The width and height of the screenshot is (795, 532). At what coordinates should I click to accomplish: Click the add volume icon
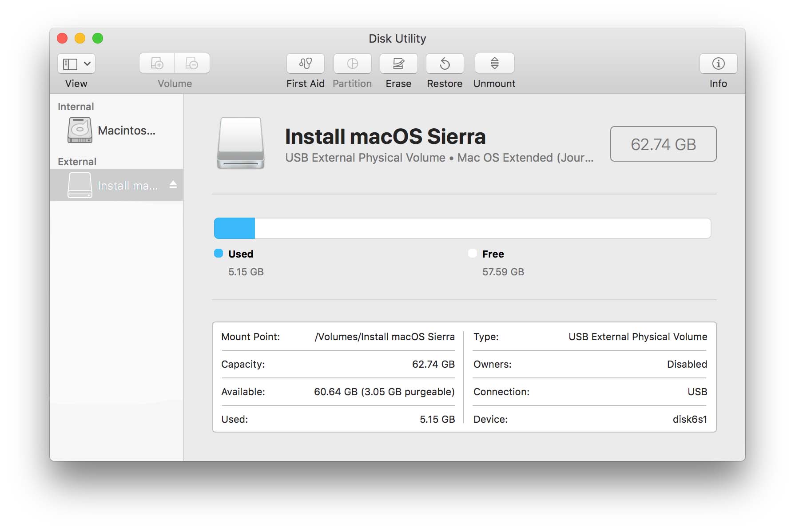[x=157, y=64]
